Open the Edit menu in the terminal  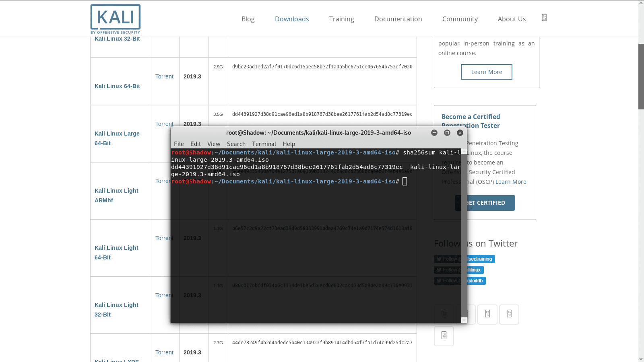196,144
